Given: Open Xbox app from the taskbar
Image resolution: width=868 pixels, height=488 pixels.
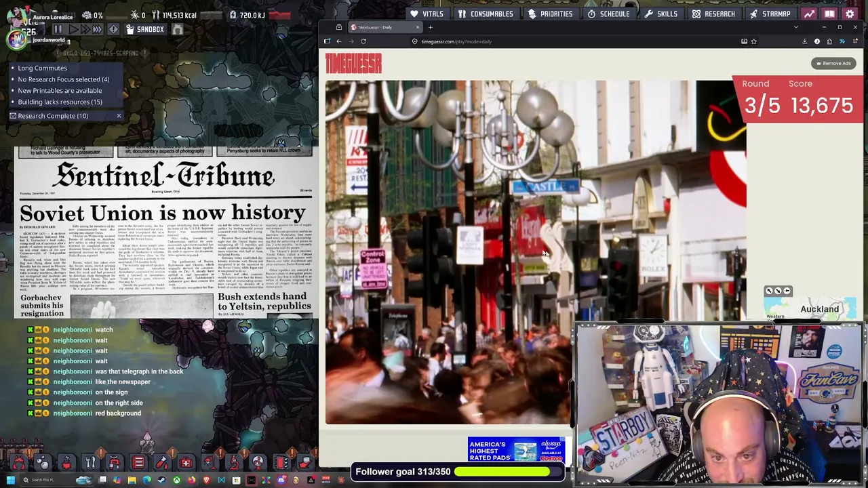Looking at the screenshot, I should [176, 481].
